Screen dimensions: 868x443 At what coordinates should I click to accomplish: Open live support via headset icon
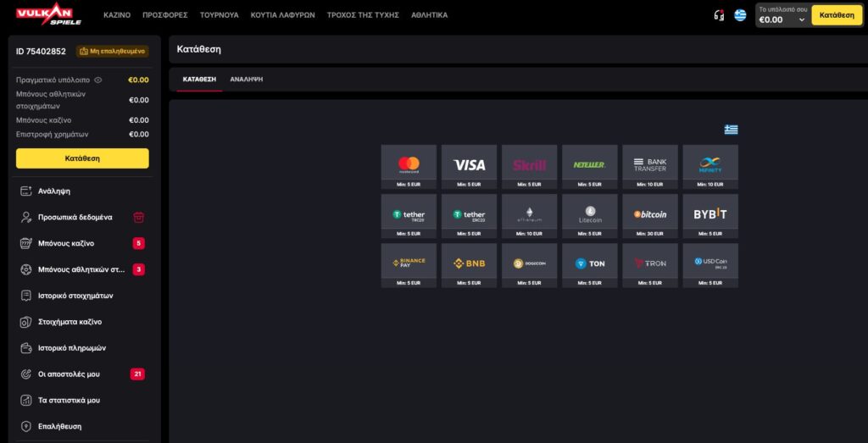[719, 15]
